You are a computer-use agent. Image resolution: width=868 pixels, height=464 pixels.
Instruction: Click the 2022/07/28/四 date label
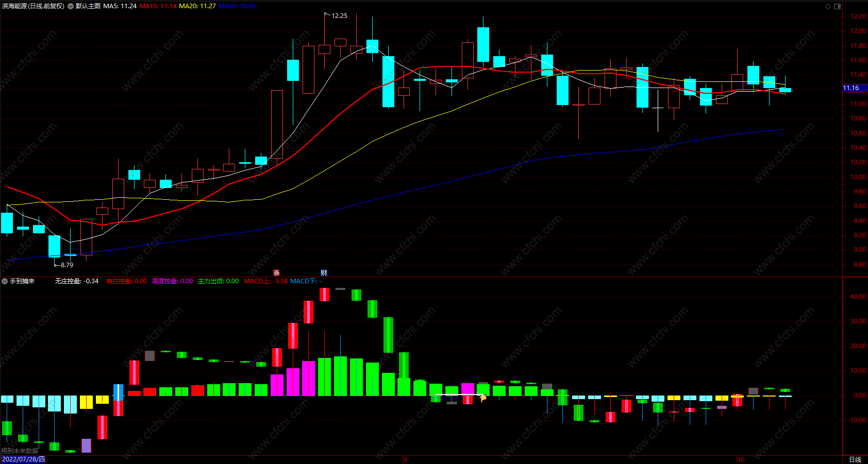(23, 459)
